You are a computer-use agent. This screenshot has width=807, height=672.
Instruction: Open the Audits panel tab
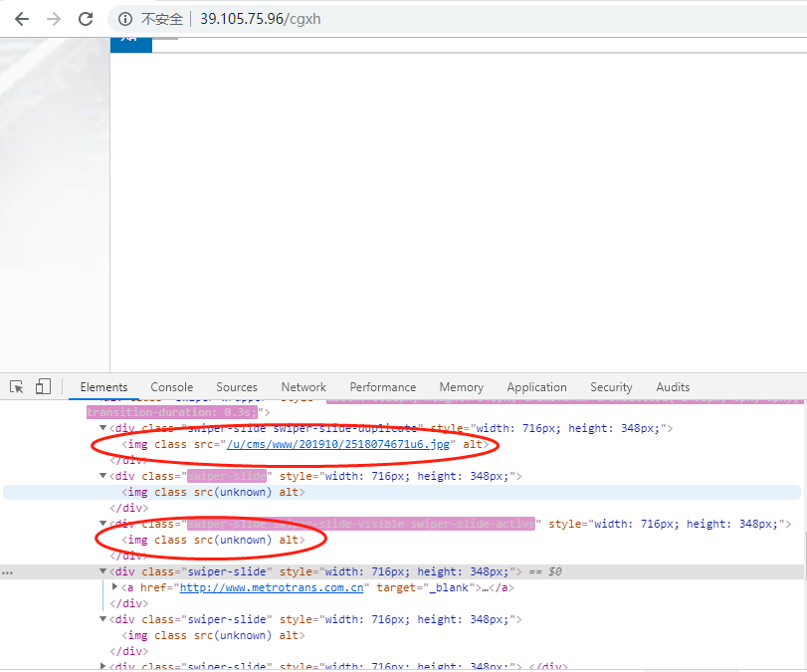(673, 387)
